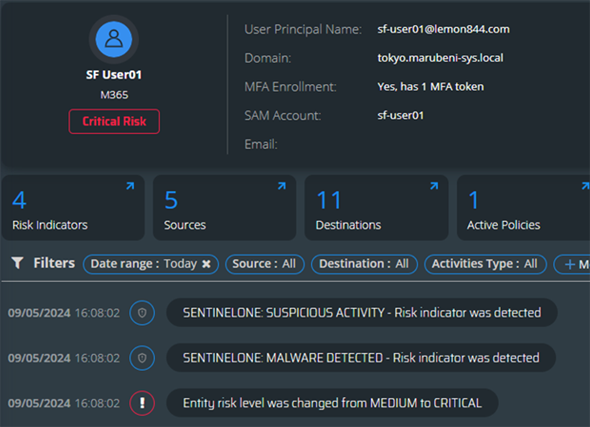Viewport: 590px width, 427px height.
Task: Click the Critical Risk badge
Action: point(114,122)
